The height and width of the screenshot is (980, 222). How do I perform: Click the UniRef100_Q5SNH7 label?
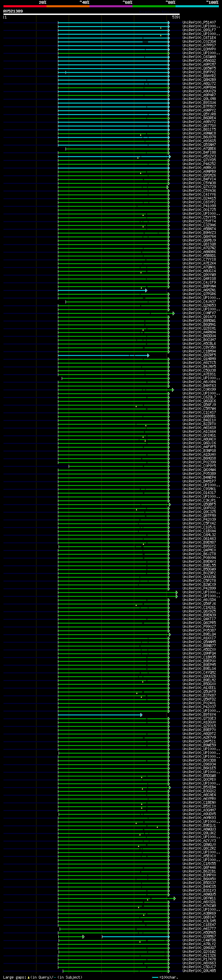[199, 145]
